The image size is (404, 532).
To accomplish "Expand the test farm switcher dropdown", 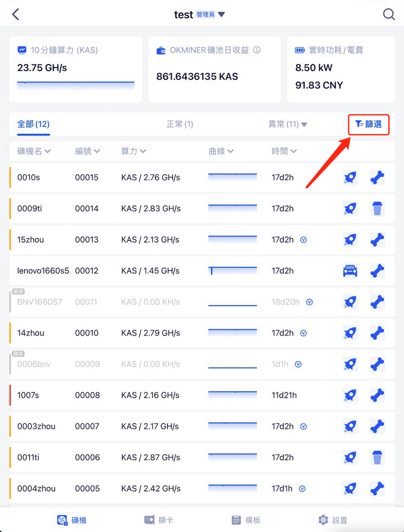I will point(222,14).
